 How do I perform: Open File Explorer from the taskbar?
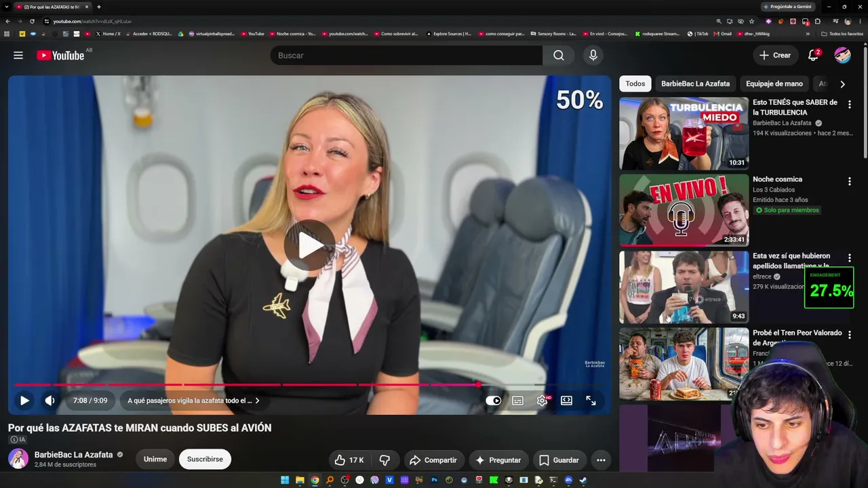point(300,481)
